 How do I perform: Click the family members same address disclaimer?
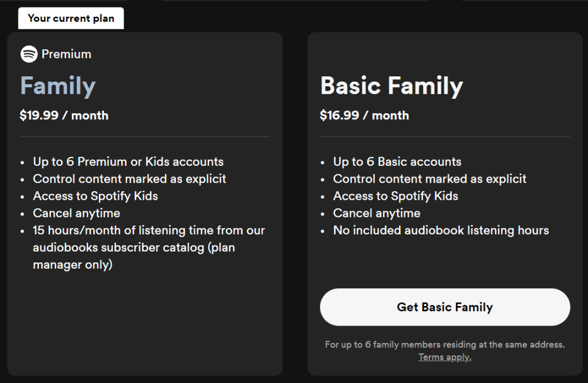point(444,345)
